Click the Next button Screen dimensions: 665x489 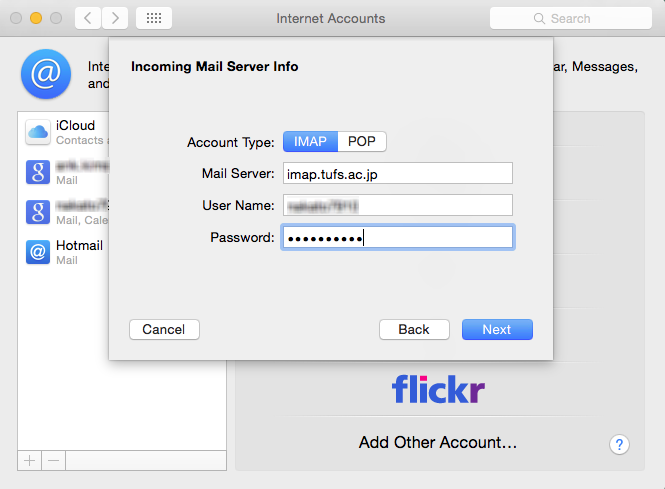(497, 330)
